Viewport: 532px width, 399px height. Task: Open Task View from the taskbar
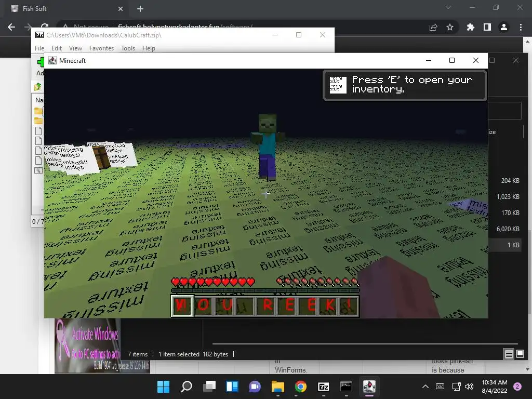click(x=209, y=387)
